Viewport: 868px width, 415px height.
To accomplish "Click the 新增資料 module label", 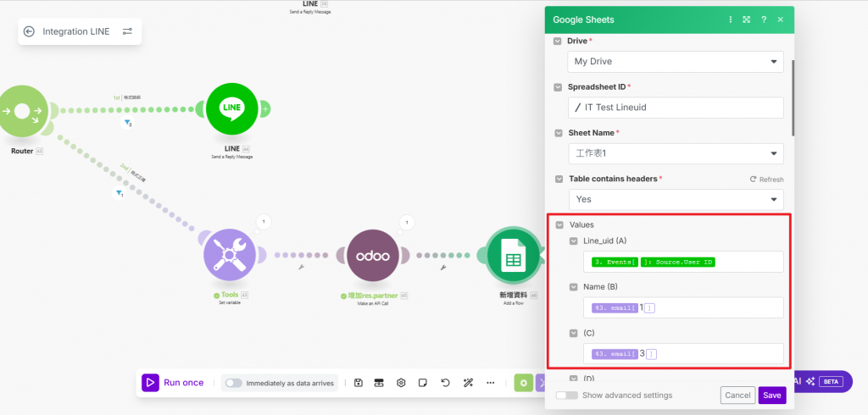I will click(511, 296).
